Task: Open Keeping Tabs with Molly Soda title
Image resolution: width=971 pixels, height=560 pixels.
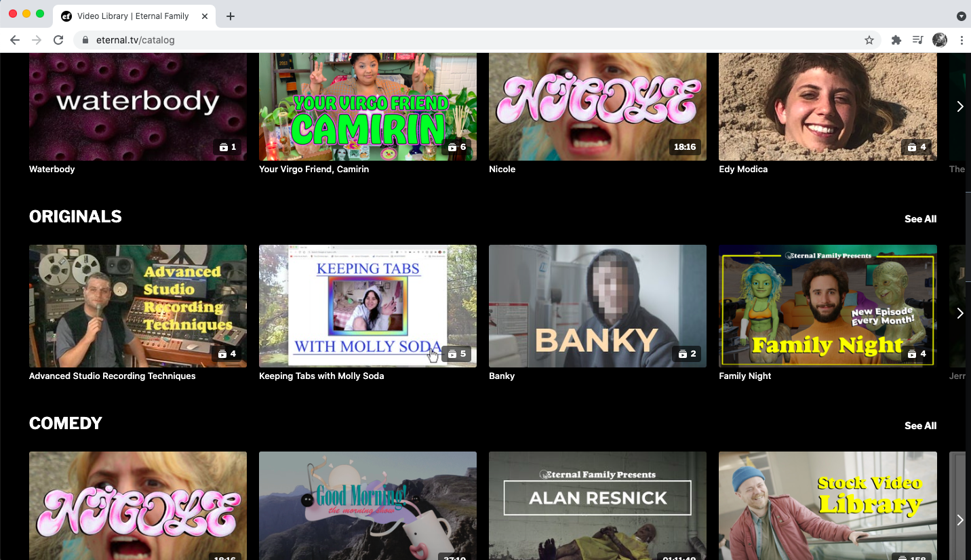Action: click(321, 376)
